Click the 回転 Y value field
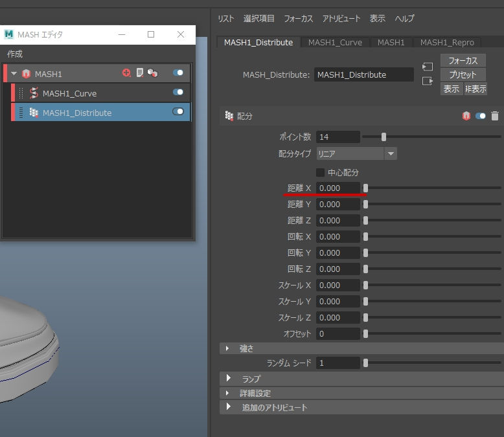 [338, 253]
